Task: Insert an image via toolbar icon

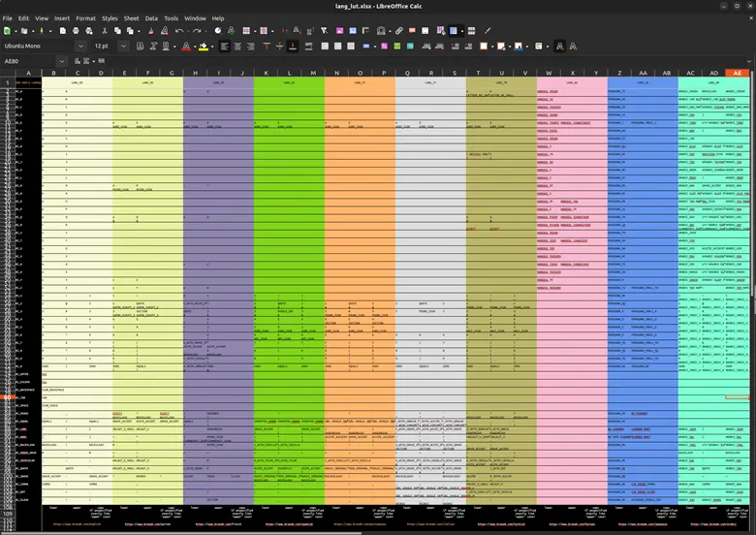Action: pos(340,31)
